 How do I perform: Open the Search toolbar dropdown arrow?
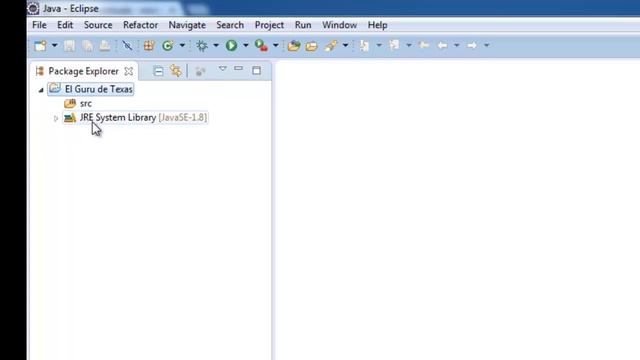[x=345, y=45]
